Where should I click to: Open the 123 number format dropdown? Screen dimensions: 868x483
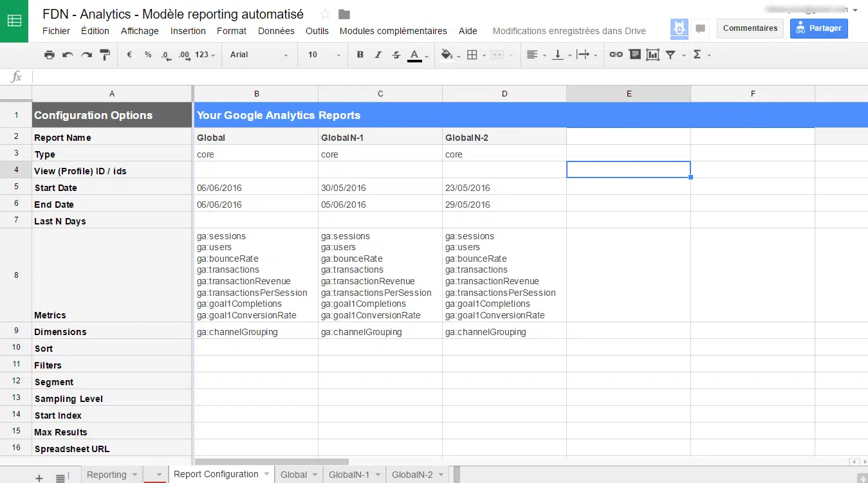[x=205, y=55]
